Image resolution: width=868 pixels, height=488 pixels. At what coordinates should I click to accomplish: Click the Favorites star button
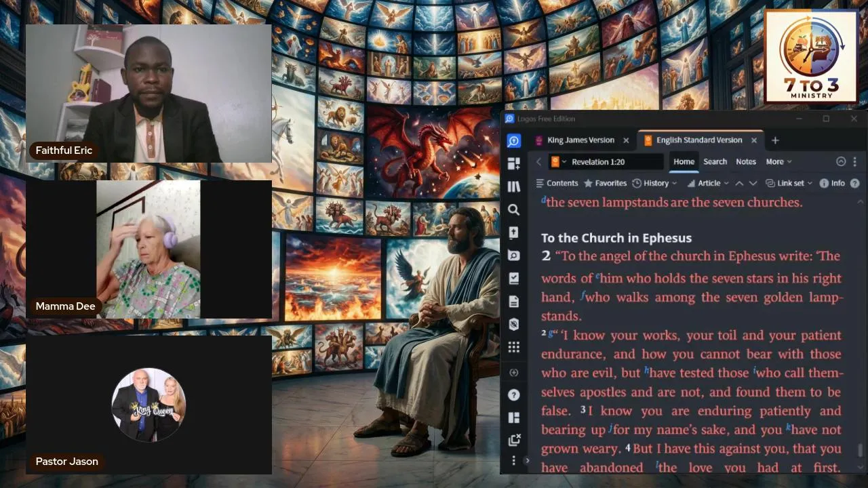coord(605,183)
